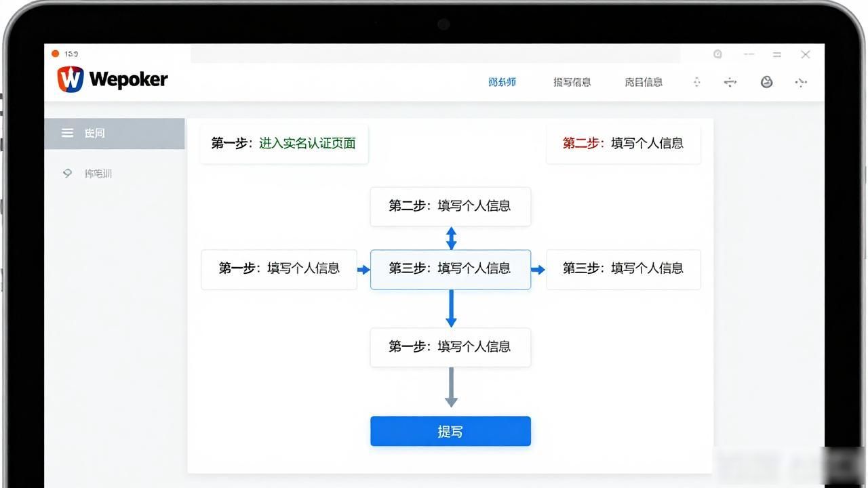Viewport: 868px width, 488px height.
Task: Click the clock icon in the title bar
Action: pos(717,54)
